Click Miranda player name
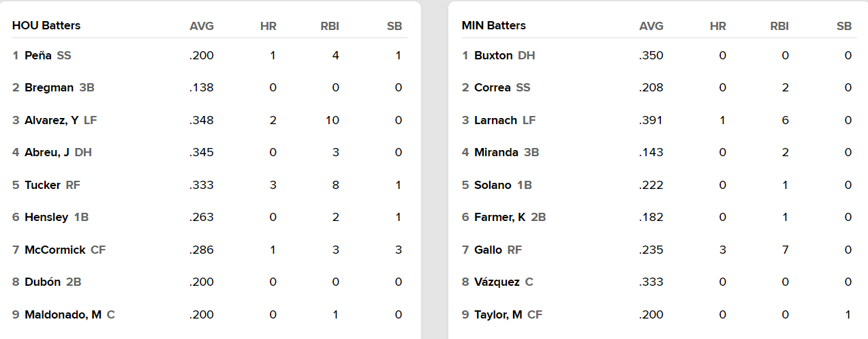 (x=496, y=152)
